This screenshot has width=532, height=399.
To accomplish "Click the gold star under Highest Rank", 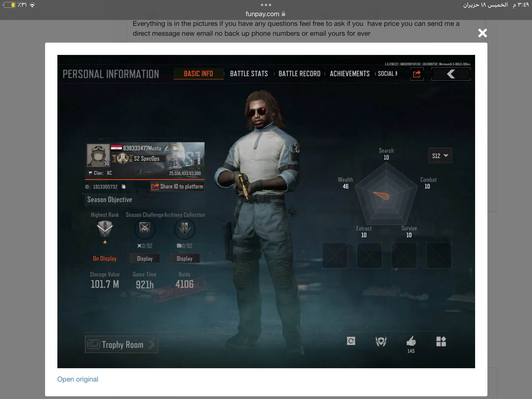I will point(105,242).
